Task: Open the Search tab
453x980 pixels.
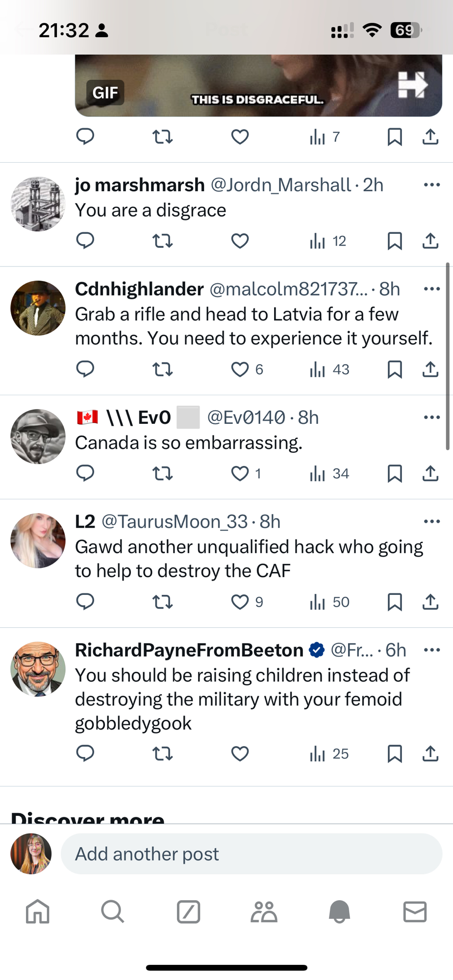Action: 113,912
